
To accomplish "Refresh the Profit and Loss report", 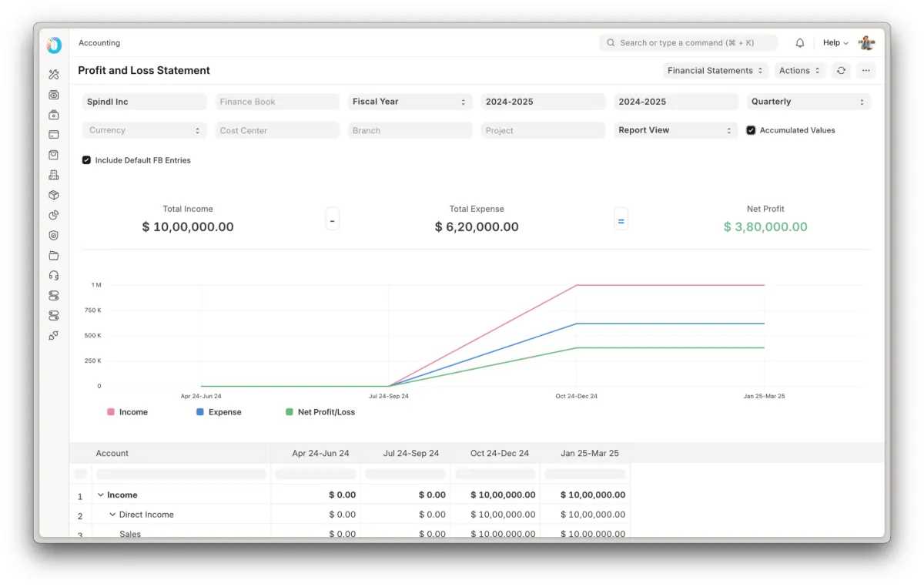I will [x=841, y=71].
